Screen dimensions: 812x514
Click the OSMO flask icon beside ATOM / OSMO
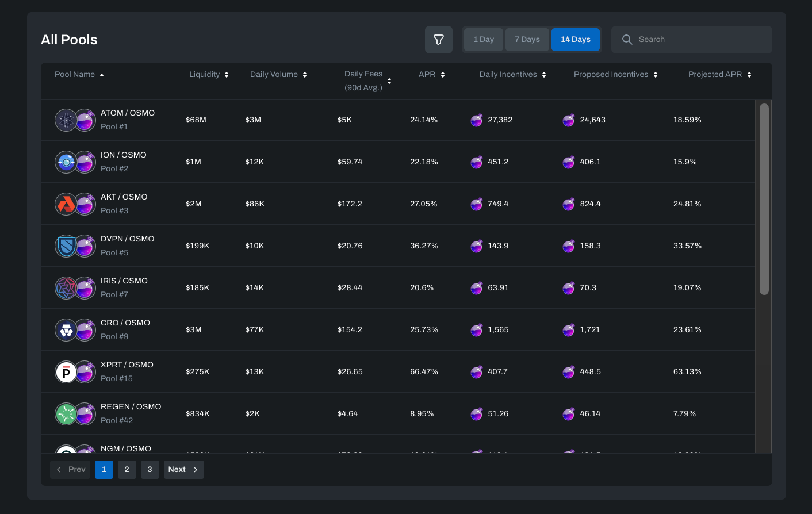coord(85,120)
